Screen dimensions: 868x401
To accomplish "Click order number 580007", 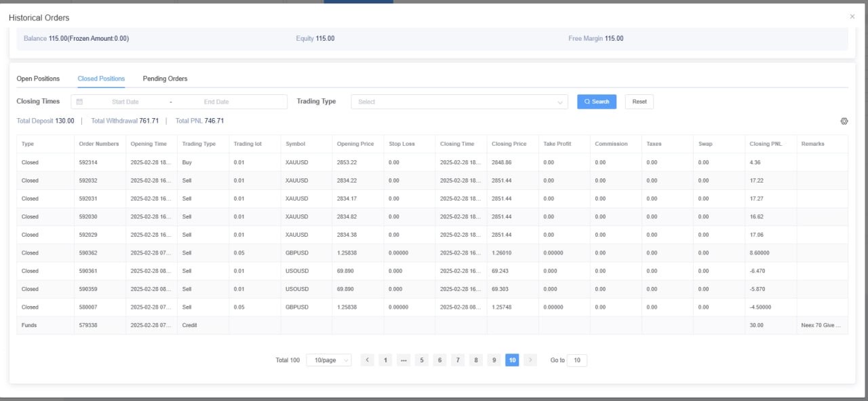I will [88, 307].
